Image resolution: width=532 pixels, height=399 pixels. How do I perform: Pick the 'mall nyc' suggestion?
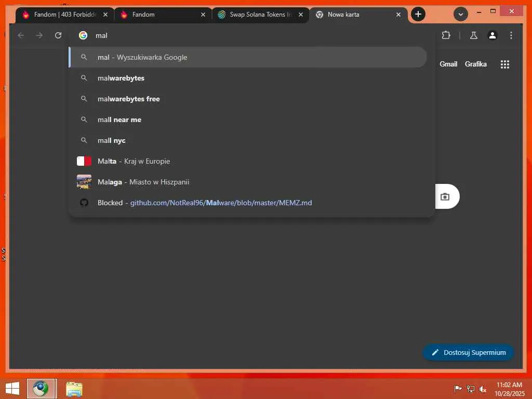point(248,140)
